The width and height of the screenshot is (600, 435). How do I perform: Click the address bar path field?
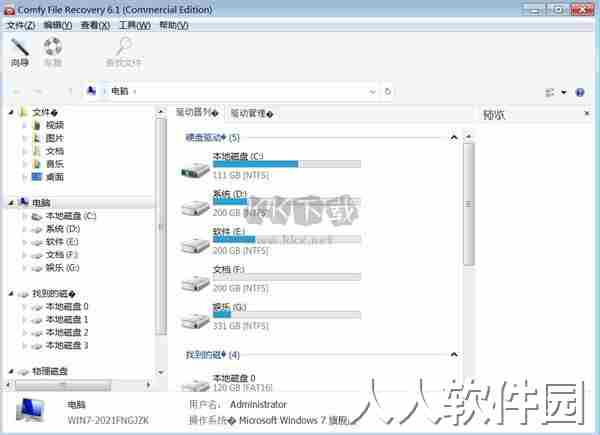coord(236,91)
